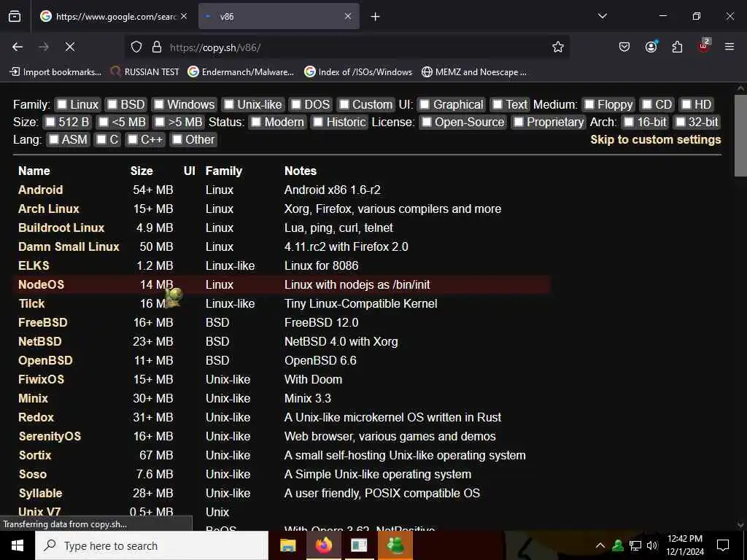The height and width of the screenshot is (560, 747).
Task: Click the uBlock extension icon with badge
Action: [x=704, y=46]
